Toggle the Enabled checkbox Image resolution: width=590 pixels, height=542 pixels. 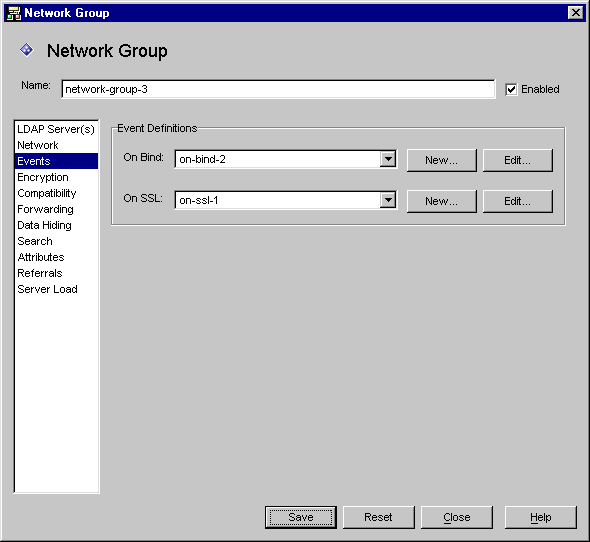pyautogui.click(x=511, y=90)
